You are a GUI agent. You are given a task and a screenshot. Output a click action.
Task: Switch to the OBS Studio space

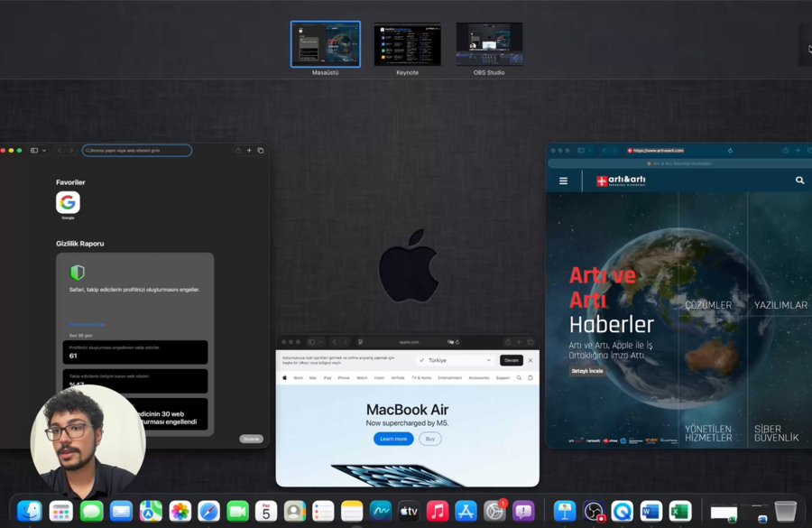489,44
